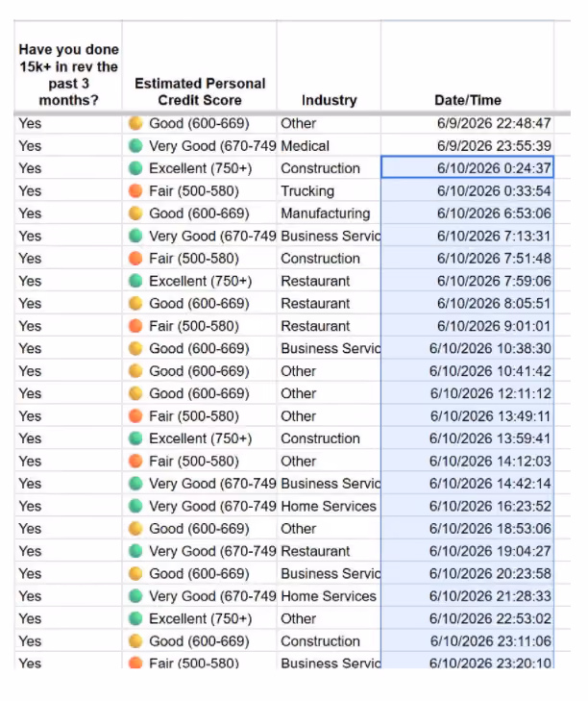Screen dimensions: 588x701
Task: Select the cell 6/10/2026 7:59:06
Action: [467, 281]
